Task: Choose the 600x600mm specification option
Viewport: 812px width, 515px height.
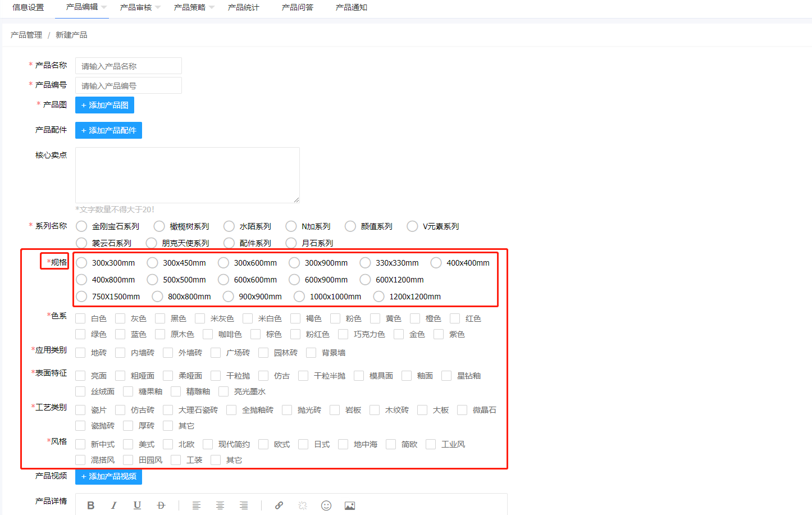Action: (223, 280)
